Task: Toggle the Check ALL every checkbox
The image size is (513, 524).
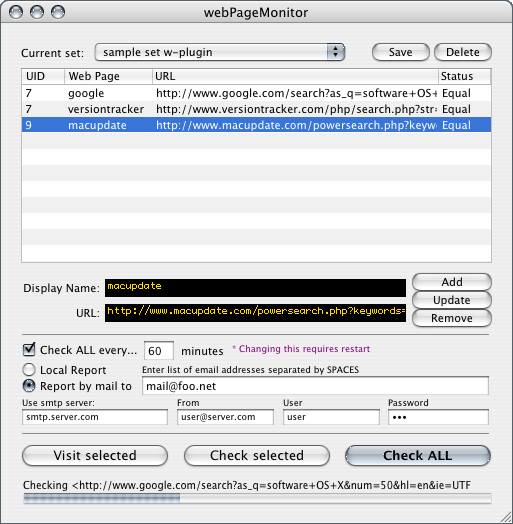Action: point(29,350)
